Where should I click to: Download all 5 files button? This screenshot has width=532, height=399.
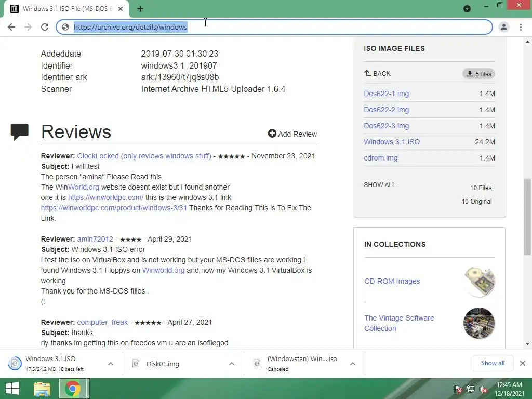(478, 74)
